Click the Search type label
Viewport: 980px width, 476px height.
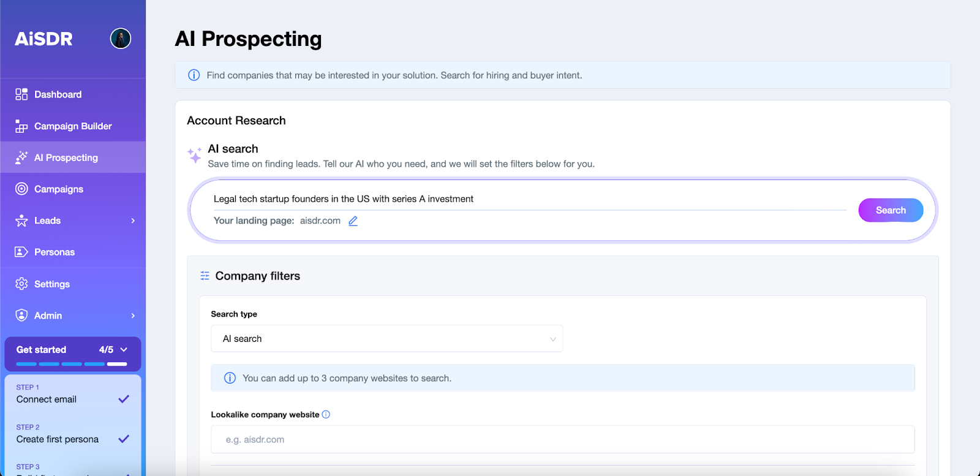pyautogui.click(x=234, y=314)
